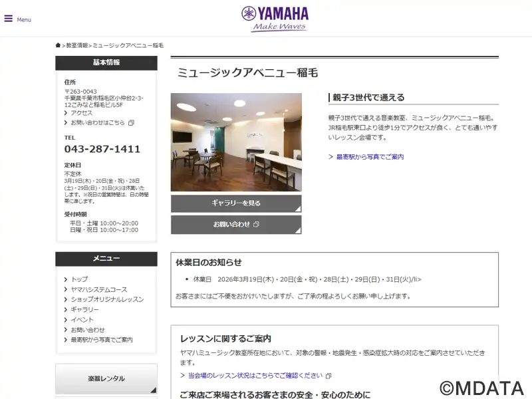The width and height of the screenshot is (532, 399).
Task: Select ヤマハシステムコース in the menu
Action: point(99,289)
